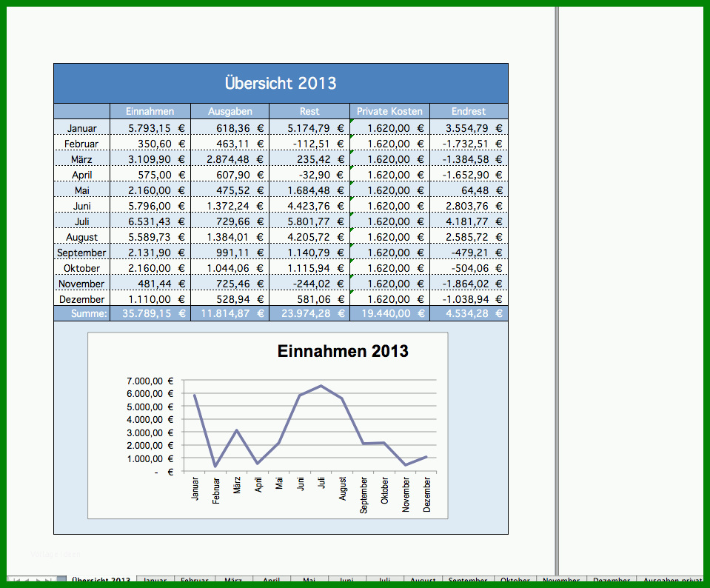Select Februar Einnahmen cell 350,60 €
The height and width of the screenshot is (588, 710).
(150, 144)
